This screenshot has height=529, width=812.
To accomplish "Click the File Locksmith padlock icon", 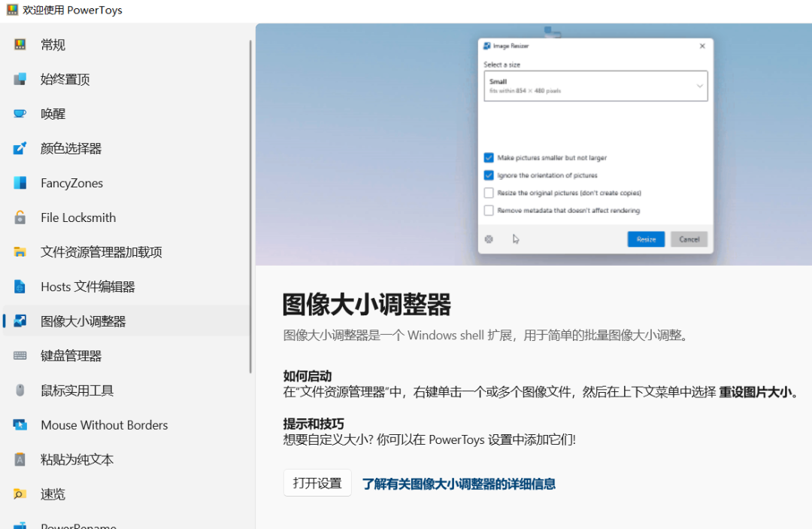I will click(20, 217).
